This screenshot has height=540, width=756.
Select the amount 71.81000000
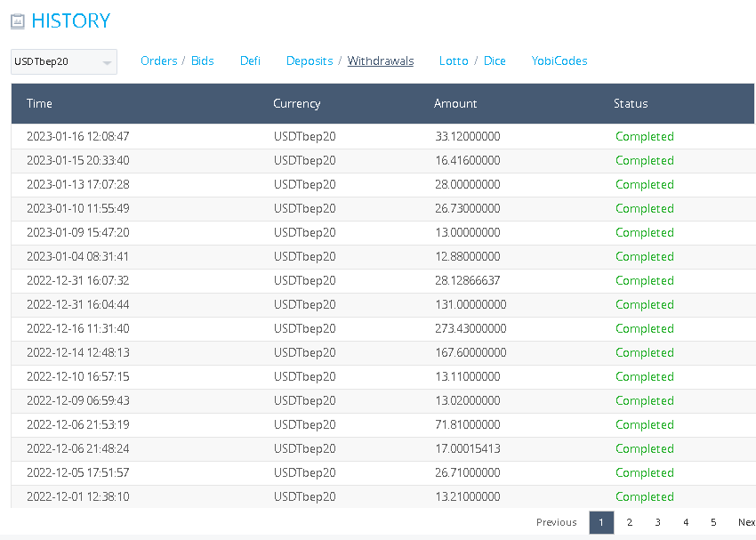click(x=468, y=424)
